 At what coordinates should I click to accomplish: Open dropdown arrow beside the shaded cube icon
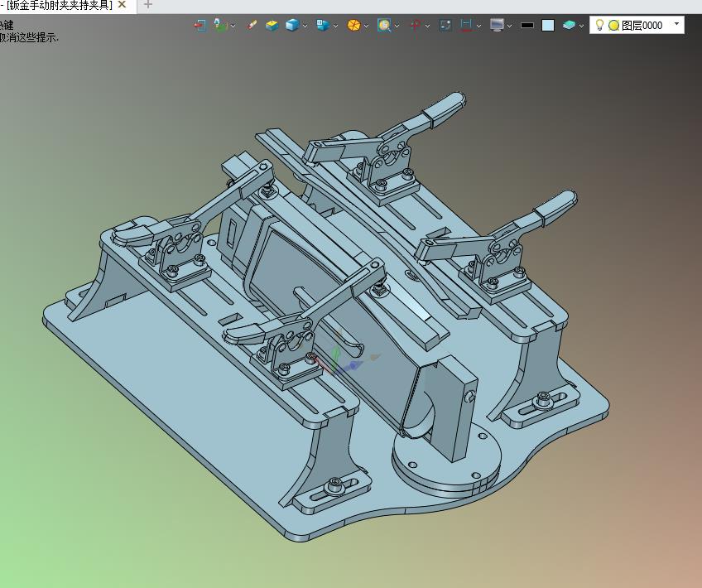click(305, 26)
